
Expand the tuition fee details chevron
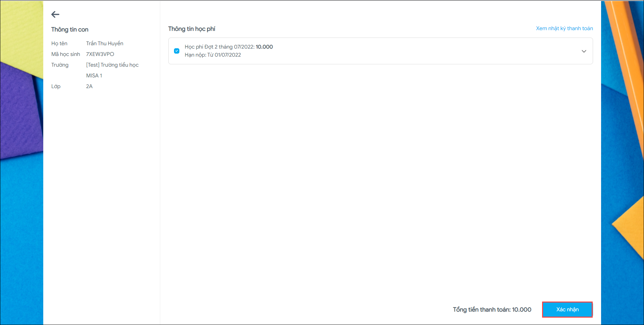click(x=584, y=51)
